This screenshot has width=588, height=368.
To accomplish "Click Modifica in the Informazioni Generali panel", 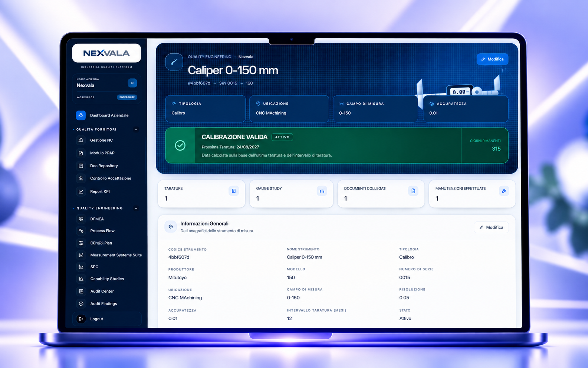I will click(491, 227).
